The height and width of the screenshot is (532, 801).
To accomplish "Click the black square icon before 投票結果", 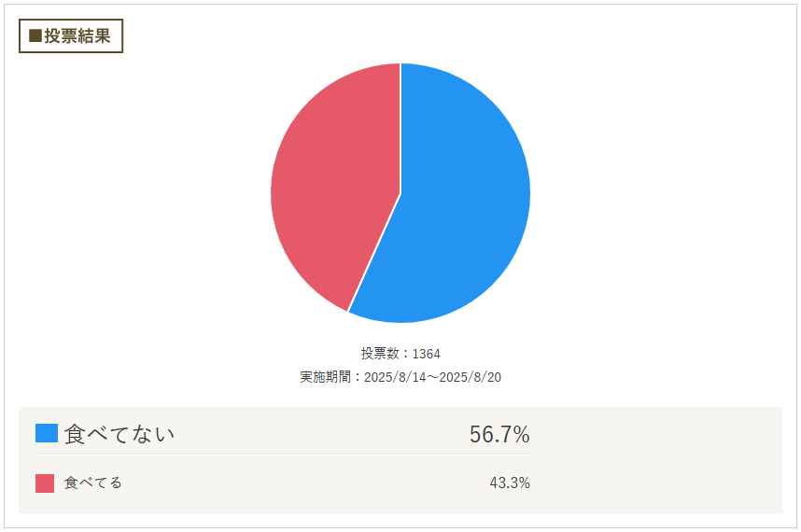I will pyautogui.click(x=35, y=35).
